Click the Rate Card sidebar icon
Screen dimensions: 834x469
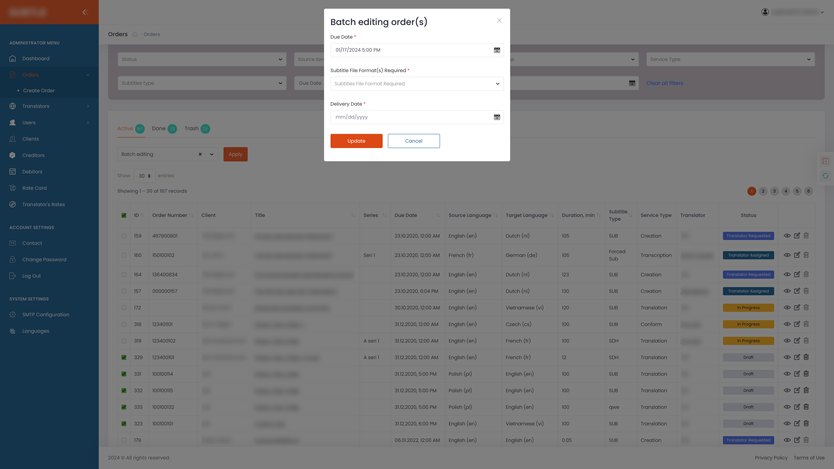click(13, 188)
